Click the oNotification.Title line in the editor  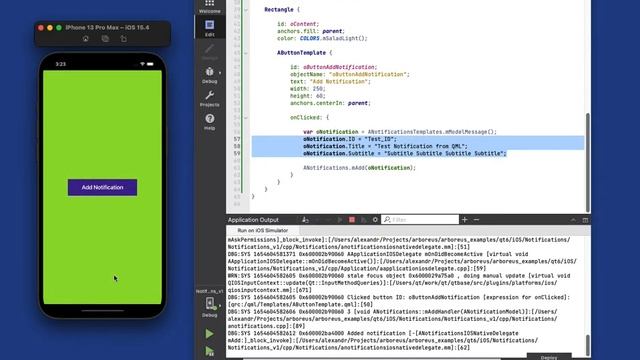tap(385, 146)
